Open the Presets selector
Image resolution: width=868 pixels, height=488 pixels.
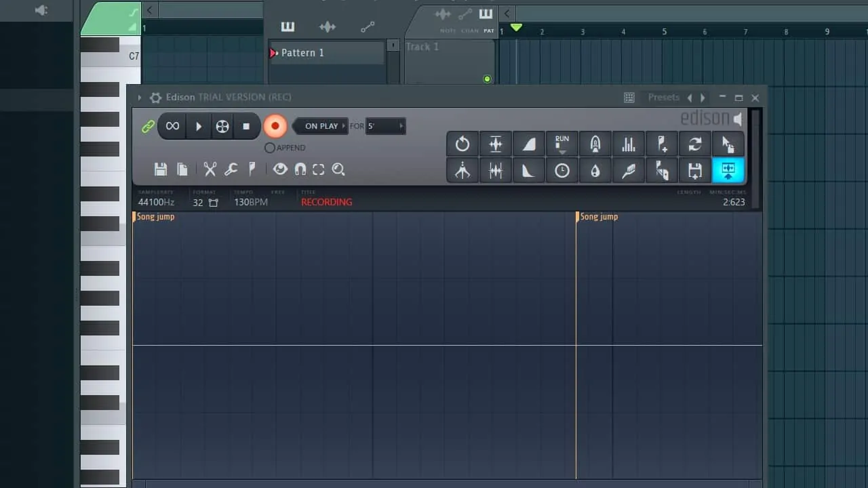[x=663, y=98]
